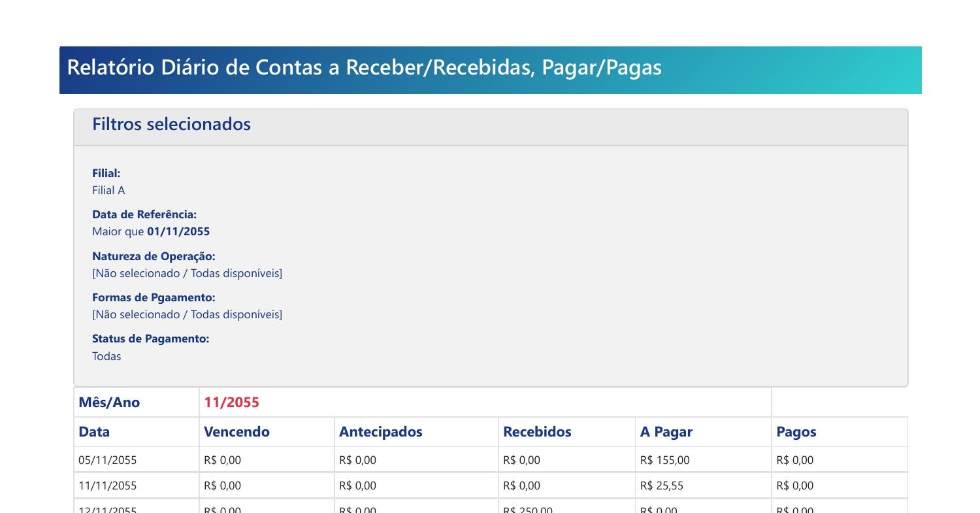Select the "Todas" payment status value
This screenshot has height=513, width=980.
click(x=106, y=356)
